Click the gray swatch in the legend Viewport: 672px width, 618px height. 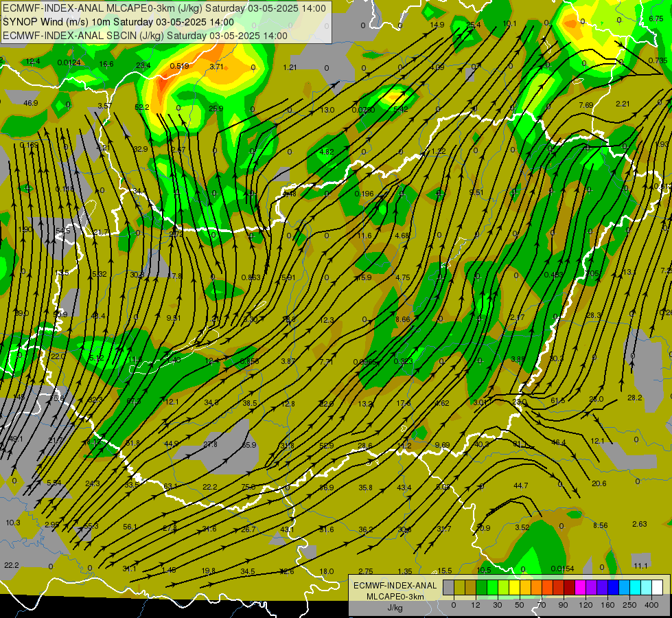tap(448, 588)
